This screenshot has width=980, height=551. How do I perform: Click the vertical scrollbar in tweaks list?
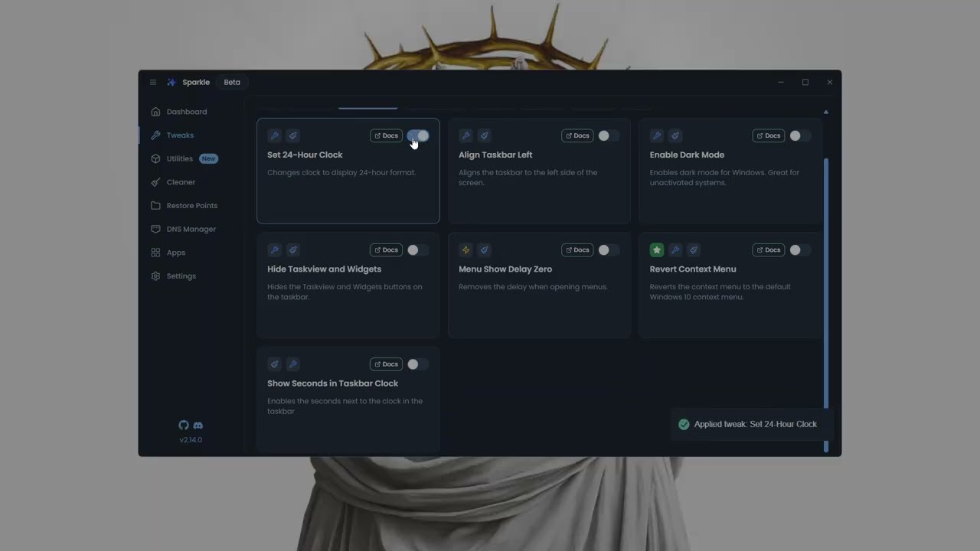pyautogui.click(x=826, y=305)
